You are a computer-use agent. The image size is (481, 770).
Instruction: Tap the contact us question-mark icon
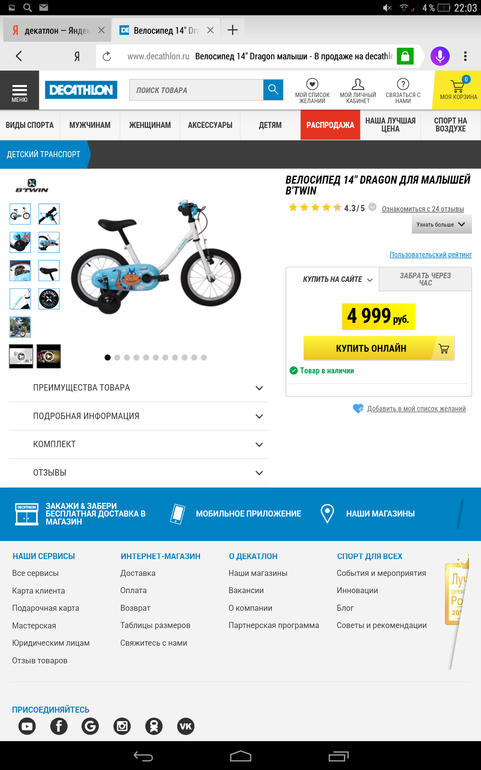click(403, 84)
